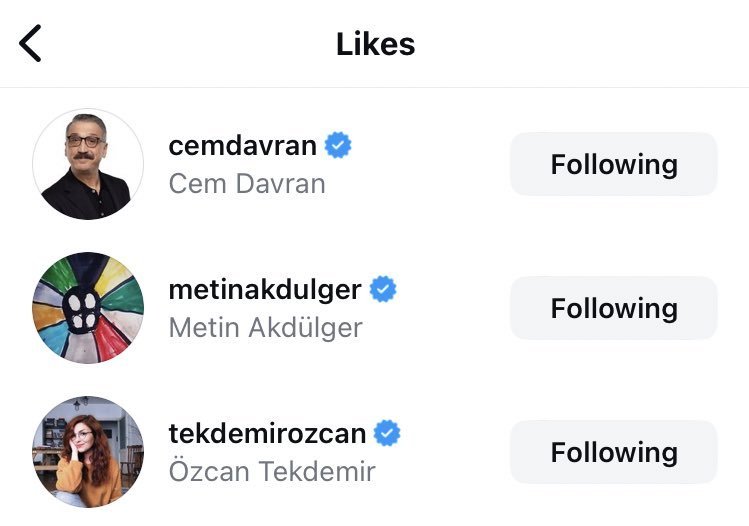Tap the Likes header title
Viewport: 749px width, 526px height.
375,44
